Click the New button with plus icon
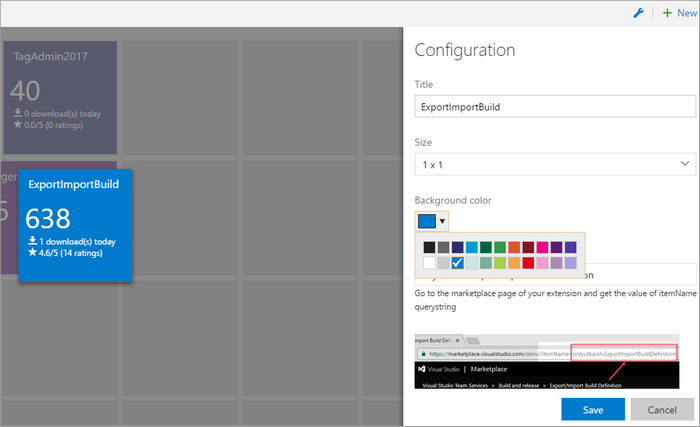The image size is (700, 427). click(678, 13)
